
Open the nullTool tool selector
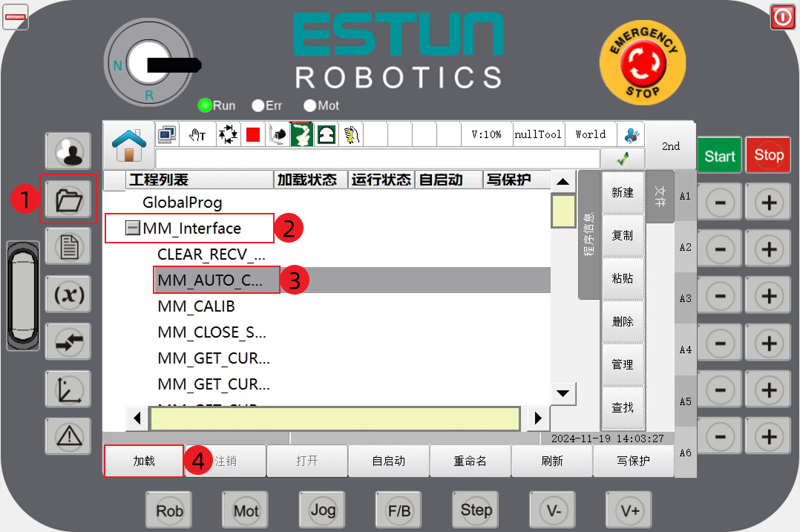[537, 134]
